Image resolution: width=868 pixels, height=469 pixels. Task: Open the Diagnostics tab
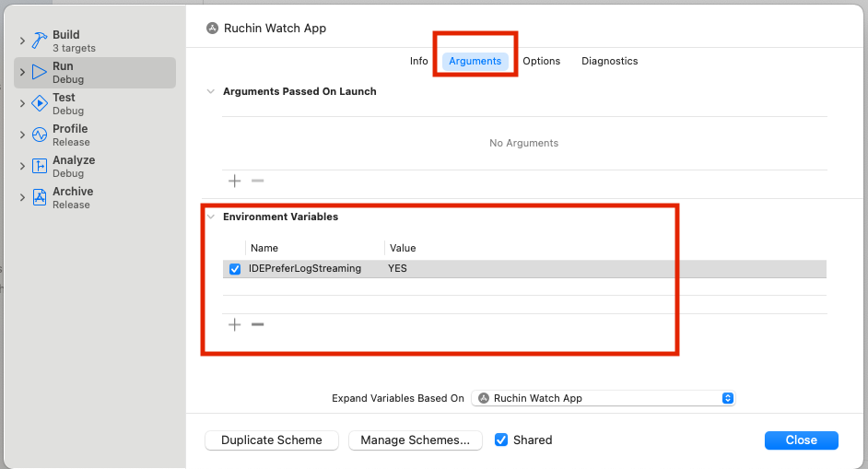click(x=609, y=61)
